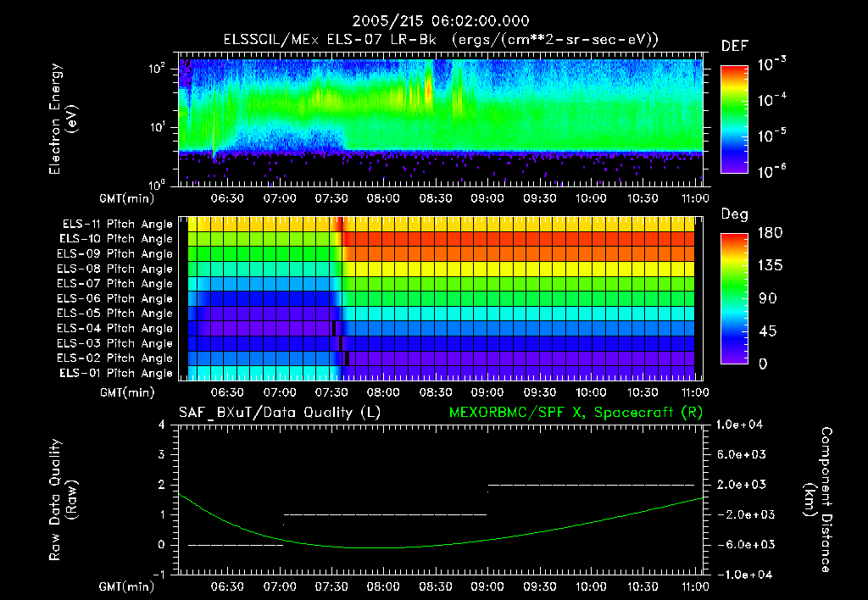This screenshot has height=600, width=868.
Task: Select the 'ELS-02 Pitch Angle' row label
Action: pyautogui.click(x=114, y=358)
